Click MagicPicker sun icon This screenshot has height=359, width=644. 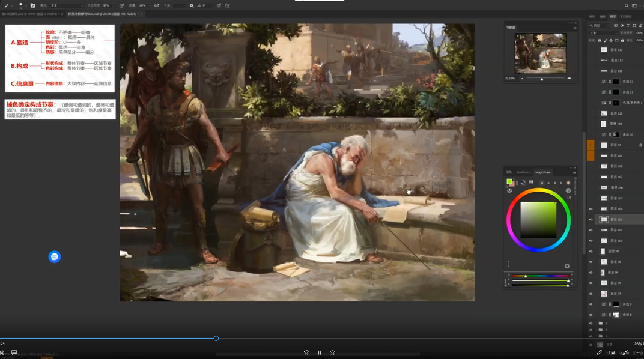click(568, 183)
